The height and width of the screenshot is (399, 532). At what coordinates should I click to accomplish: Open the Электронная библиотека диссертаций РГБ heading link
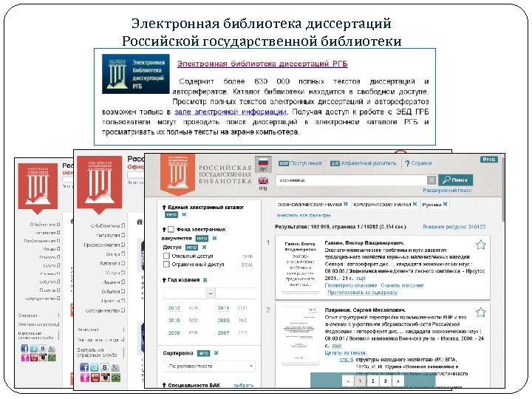point(262,64)
